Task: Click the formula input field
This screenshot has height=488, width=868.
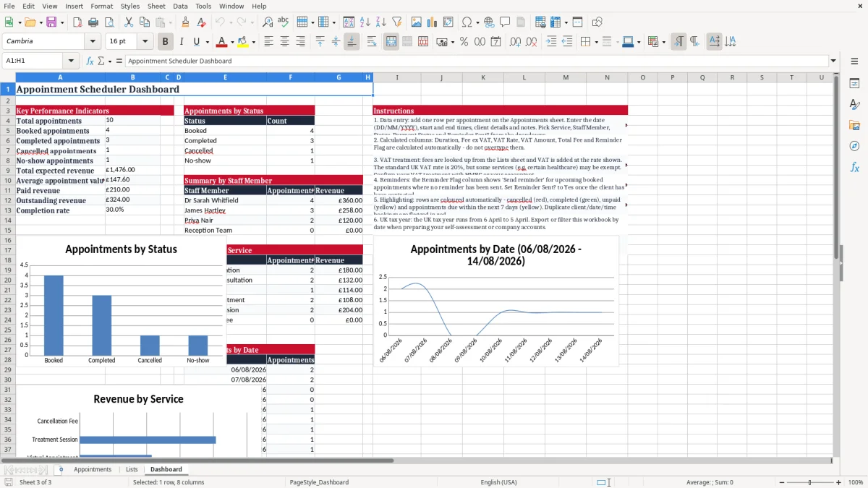Action: click(x=476, y=61)
